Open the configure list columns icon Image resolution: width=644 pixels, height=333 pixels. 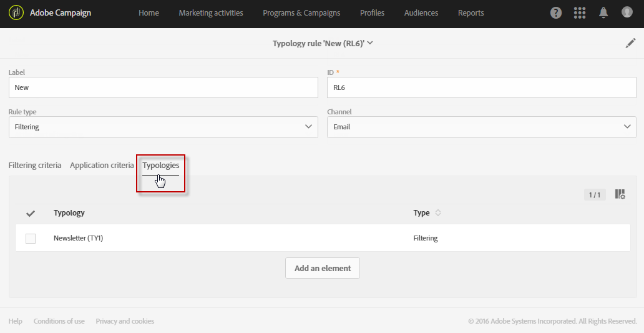click(620, 194)
